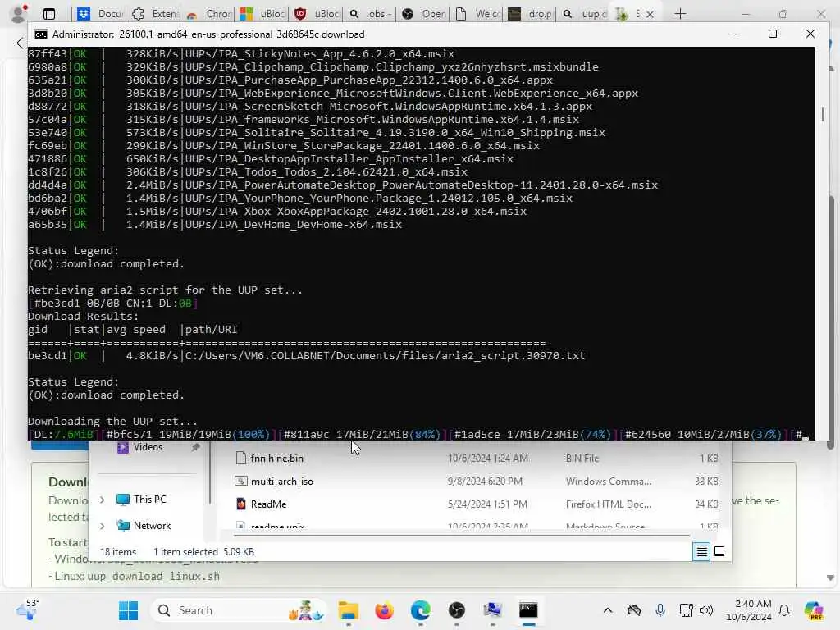The width and height of the screenshot is (840, 630).
Task: Click the ReadMe file icon
Action: [x=241, y=504]
